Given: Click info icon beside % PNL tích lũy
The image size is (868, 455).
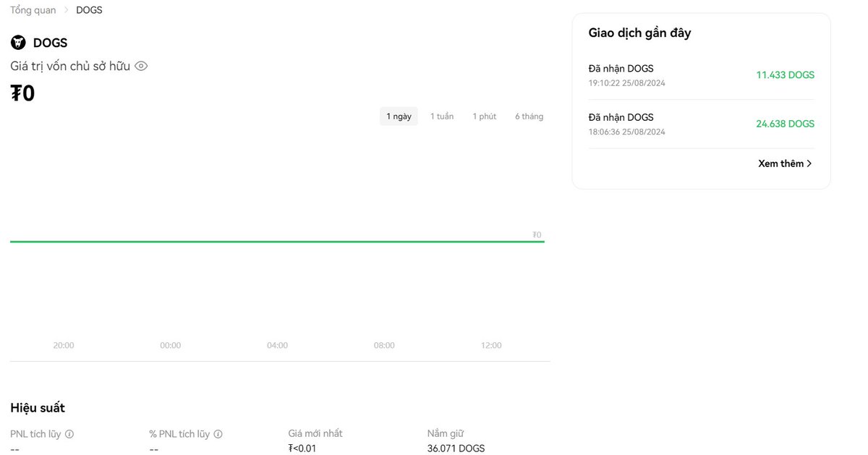Looking at the screenshot, I should coord(218,434).
